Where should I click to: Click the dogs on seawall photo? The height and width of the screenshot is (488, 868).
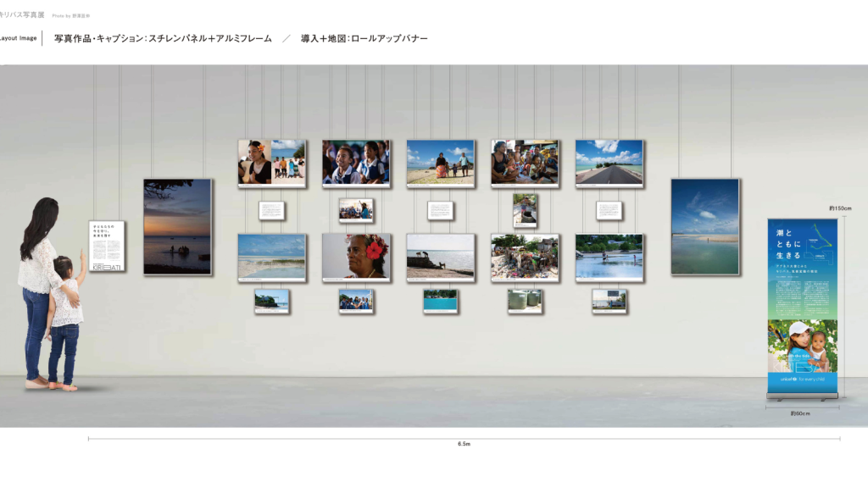(440, 256)
